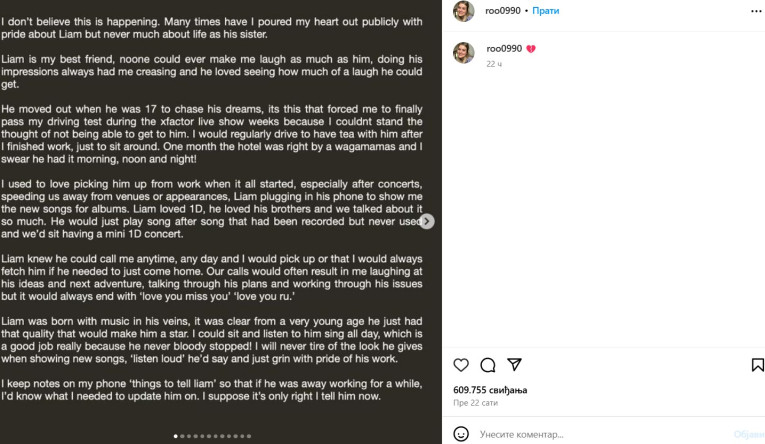Open roo0990 profile from caption username
Screen dimensions: 765x444
(x=504, y=49)
